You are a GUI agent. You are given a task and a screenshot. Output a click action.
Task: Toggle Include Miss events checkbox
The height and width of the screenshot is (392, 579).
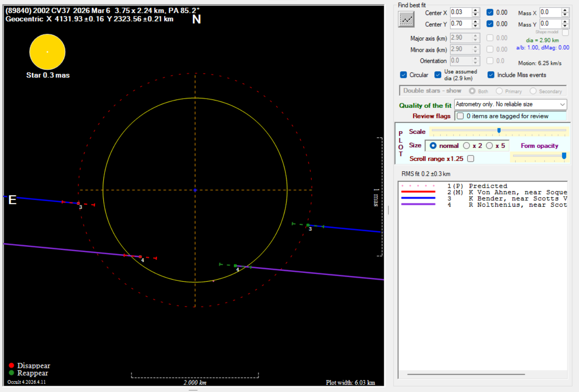point(491,75)
